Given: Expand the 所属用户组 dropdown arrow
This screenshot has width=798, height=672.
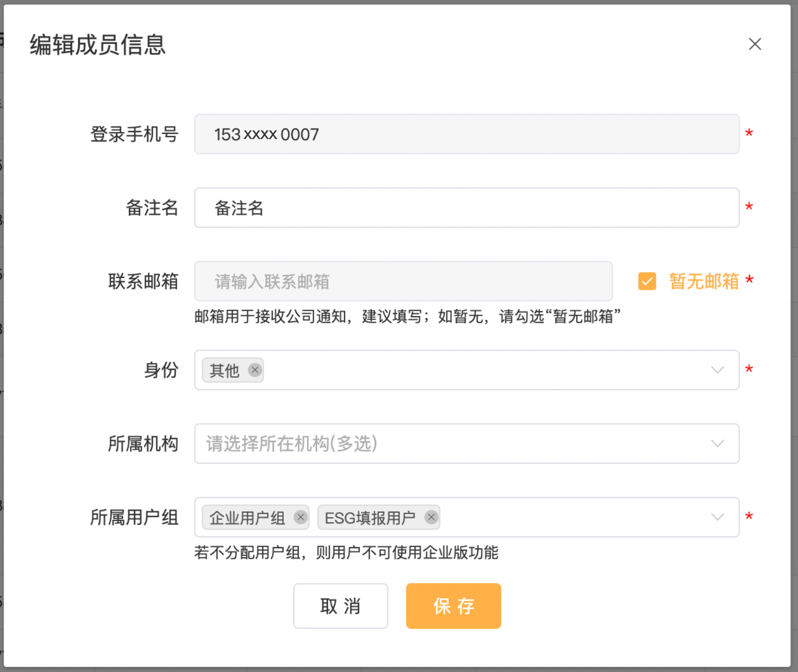Looking at the screenshot, I should point(717,517).
